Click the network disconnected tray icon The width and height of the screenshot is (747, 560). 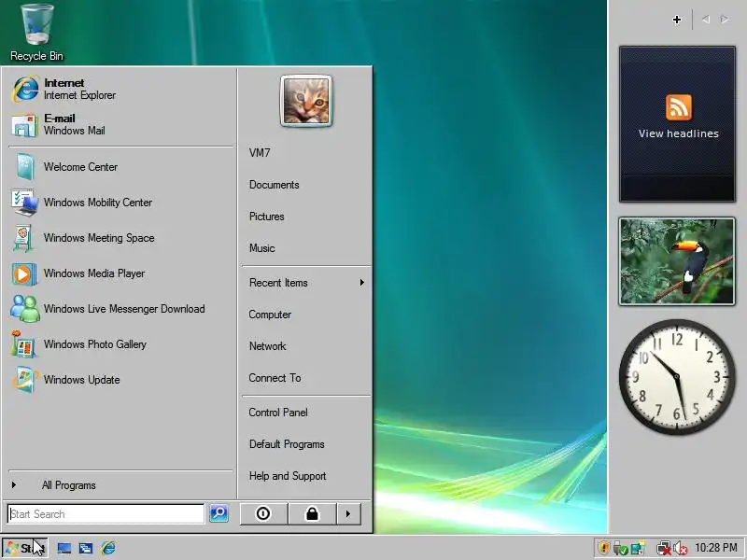(663, 549)
